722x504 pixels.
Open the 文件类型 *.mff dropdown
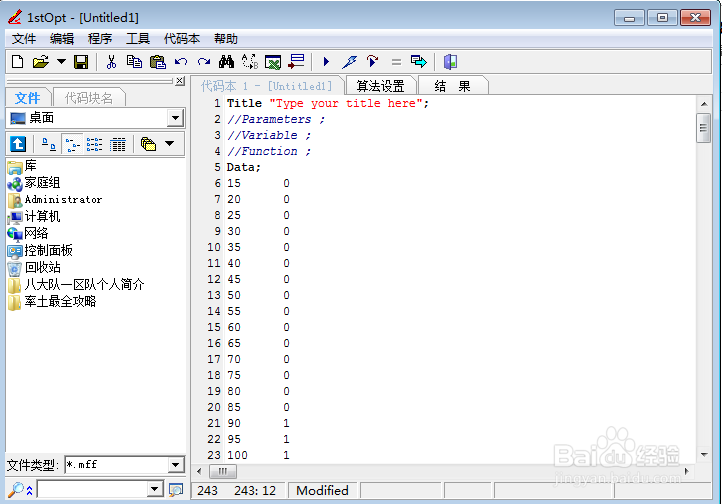point(175,465)
